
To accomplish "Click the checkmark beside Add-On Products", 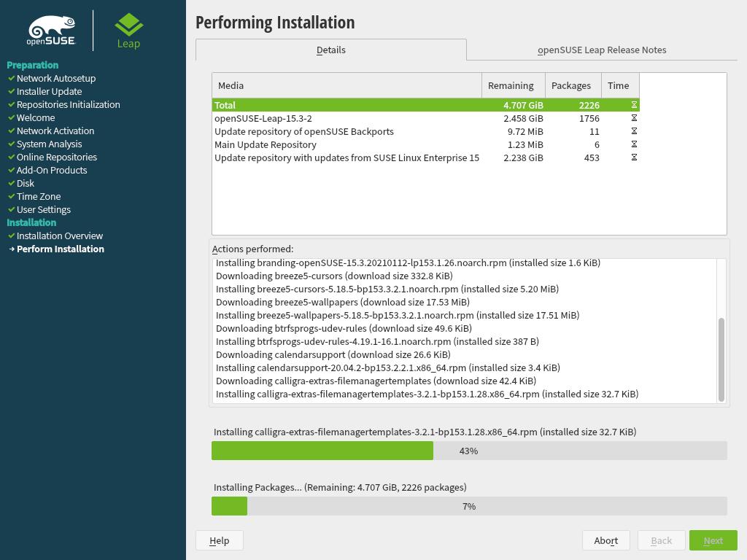I will point(12,170).
